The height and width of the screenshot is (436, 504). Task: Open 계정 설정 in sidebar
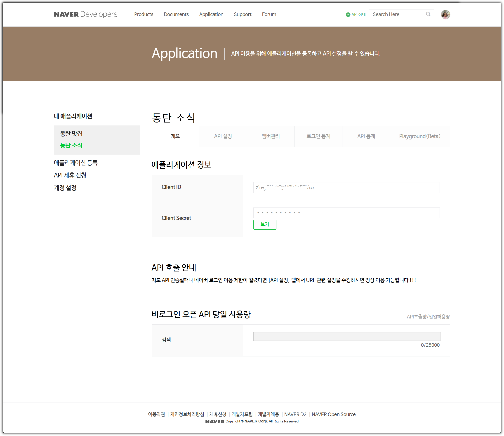65,188
